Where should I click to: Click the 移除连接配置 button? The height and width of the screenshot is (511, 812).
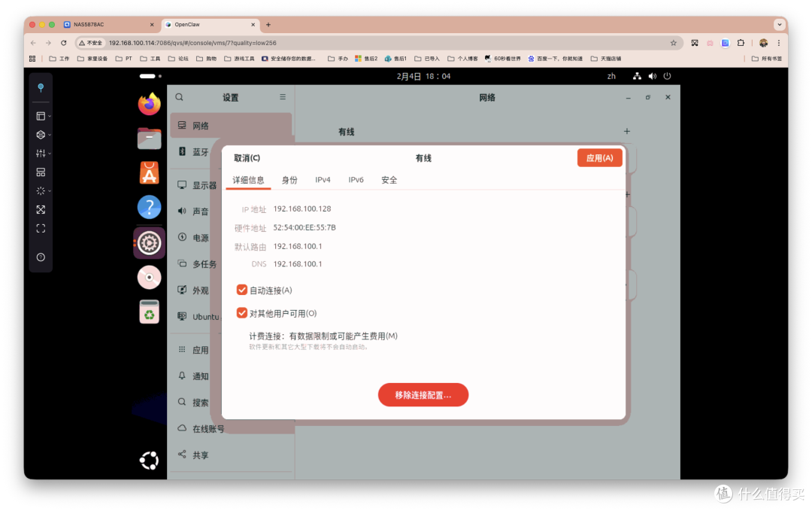coord(423,395)
